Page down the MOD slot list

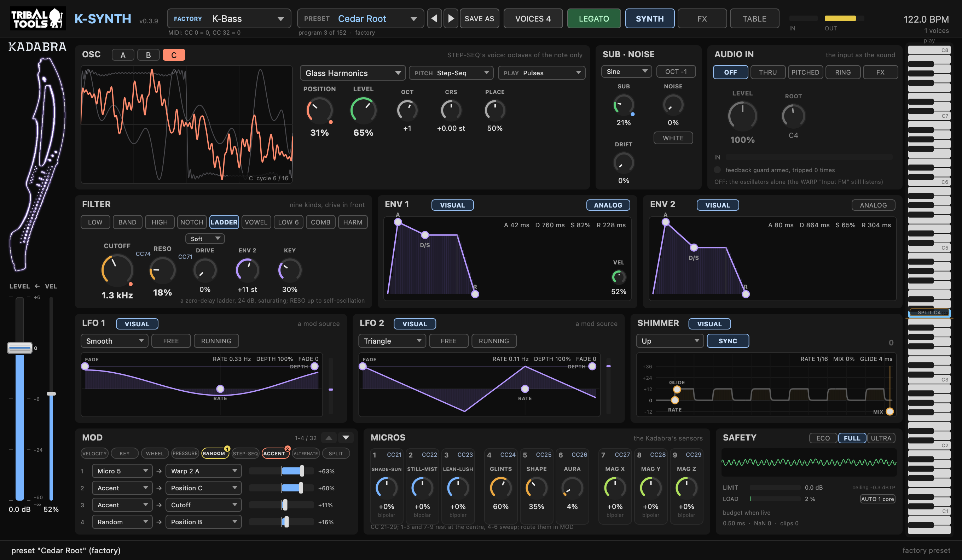click(x=346, y=438)
